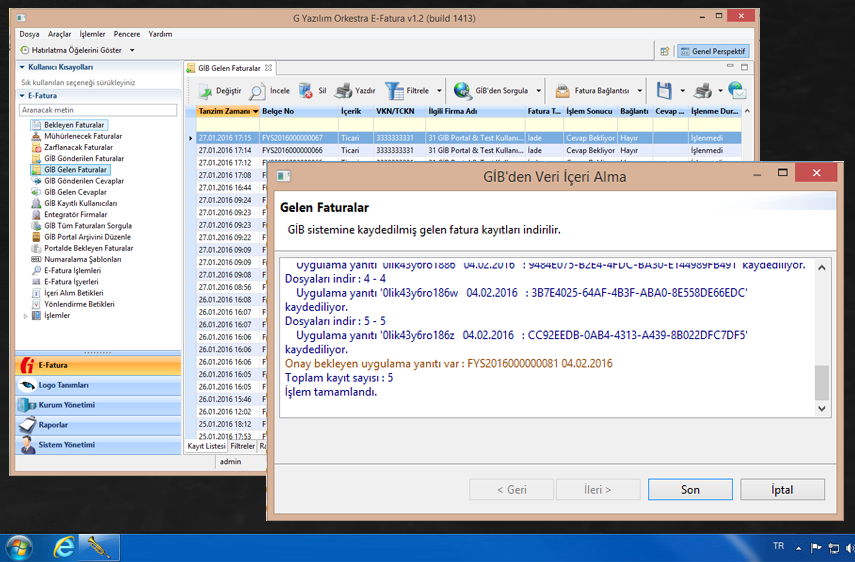Open the Dosya menu
The image size is (855, 562).
coord(29,34)
